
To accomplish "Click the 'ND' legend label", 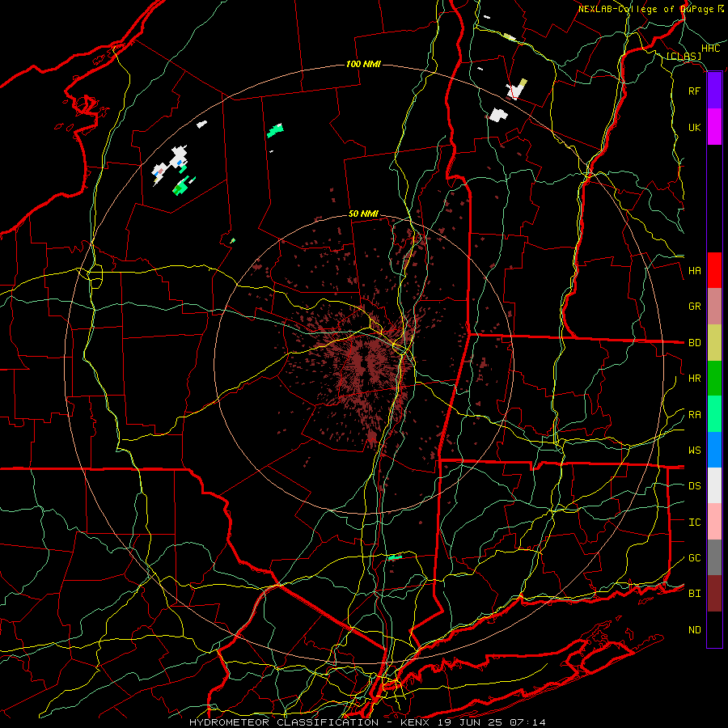I will point(695,630).
